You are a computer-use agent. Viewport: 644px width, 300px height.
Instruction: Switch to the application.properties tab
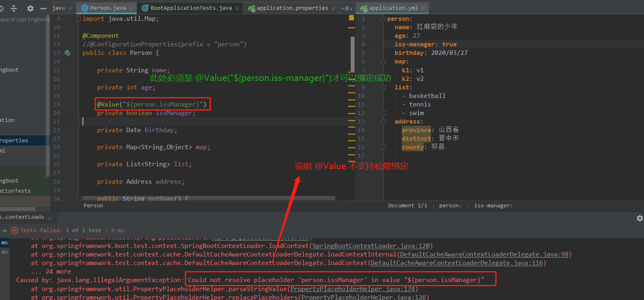[292, 8]
